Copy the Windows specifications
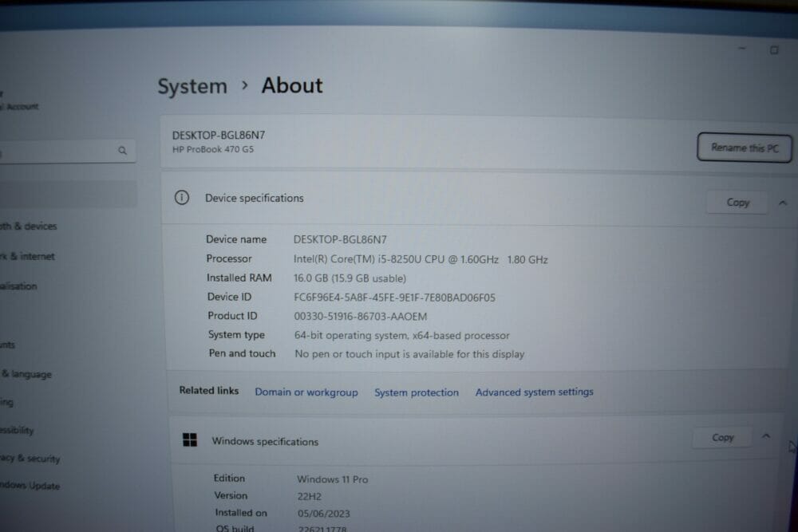 coord(722,437)
